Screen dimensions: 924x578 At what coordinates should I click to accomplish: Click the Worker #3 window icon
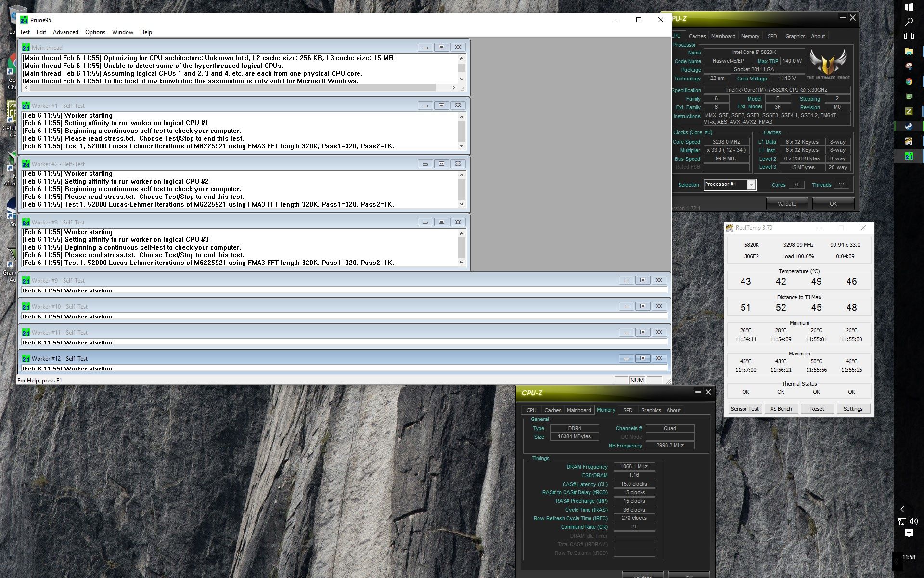(x=26, y=222)
